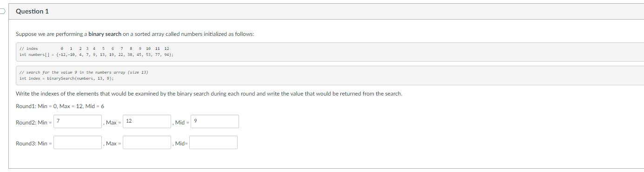Click the Round2 Min field containing 7
The height and width of the screenshot is (172, 644).
[78, 122]
